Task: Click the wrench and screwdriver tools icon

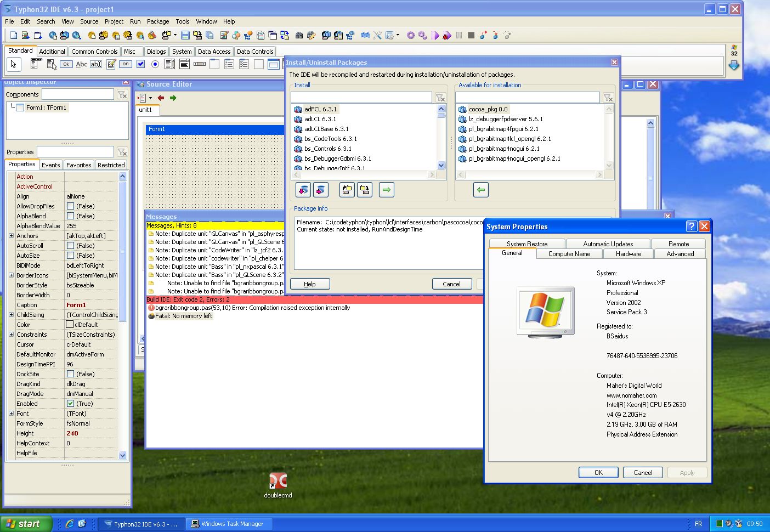Action: point(377,35)
